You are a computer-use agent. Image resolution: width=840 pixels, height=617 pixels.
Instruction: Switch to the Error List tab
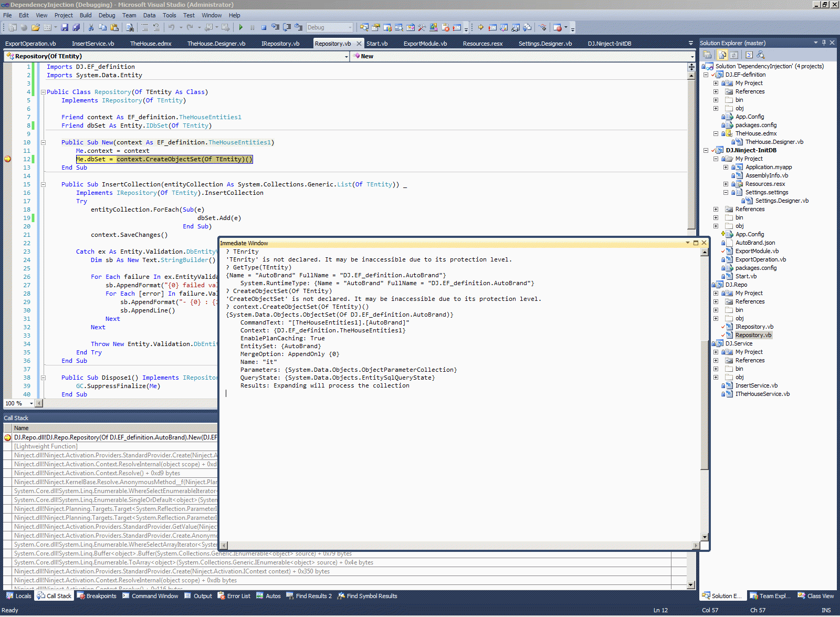[x=233, y=596]
